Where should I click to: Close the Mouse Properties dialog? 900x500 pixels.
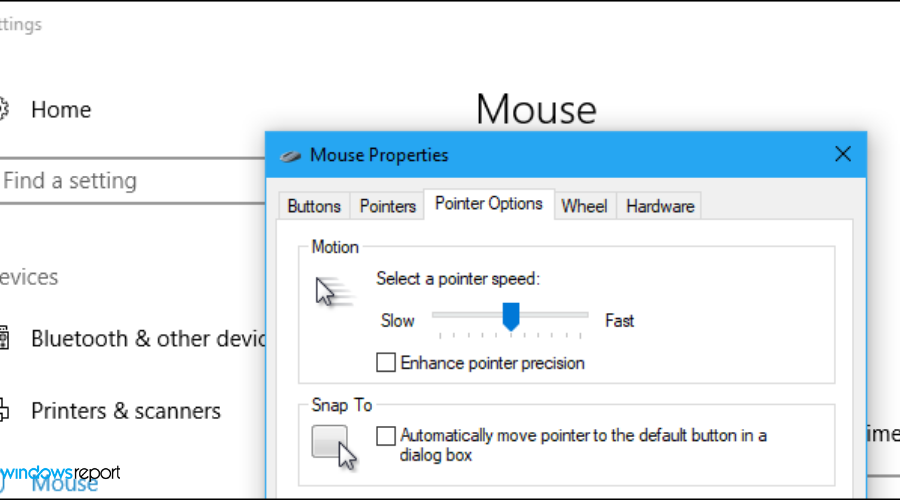[842, 154]
